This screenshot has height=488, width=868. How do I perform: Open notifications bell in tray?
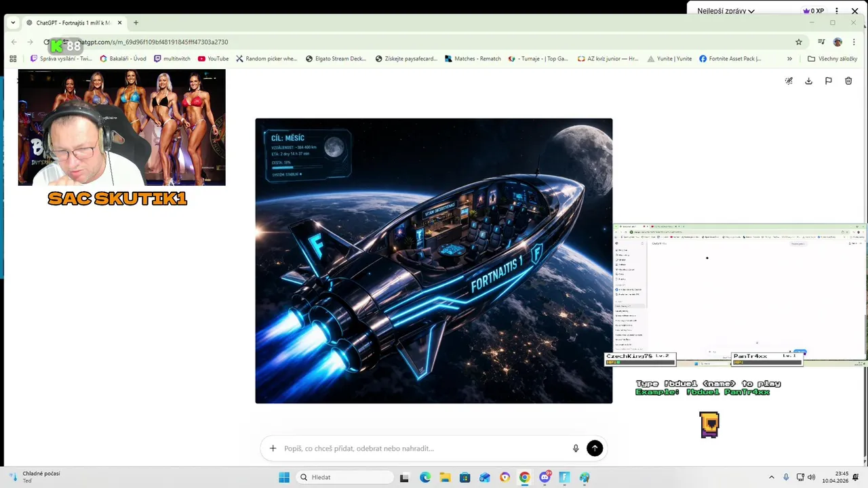(x=856, y=477)
